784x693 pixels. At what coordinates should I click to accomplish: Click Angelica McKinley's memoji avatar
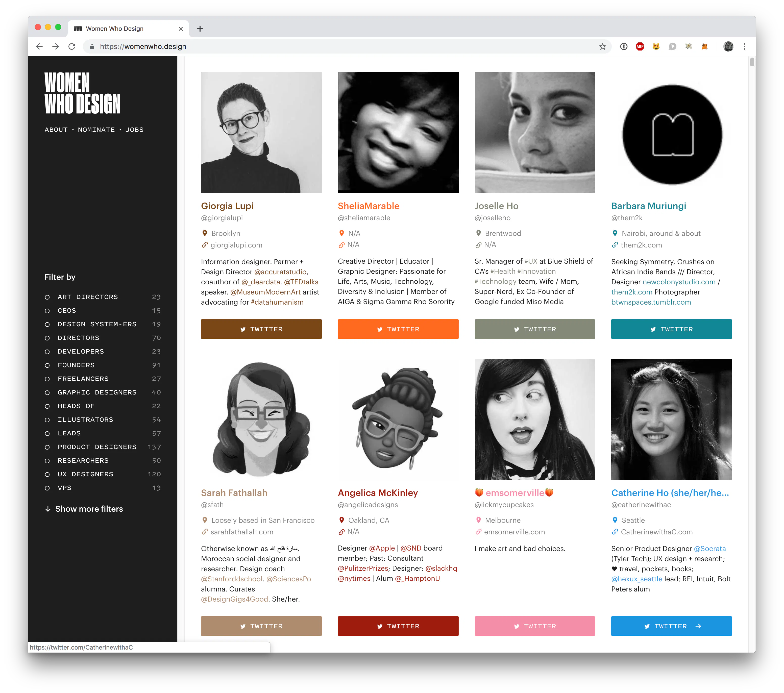[398, 419]
